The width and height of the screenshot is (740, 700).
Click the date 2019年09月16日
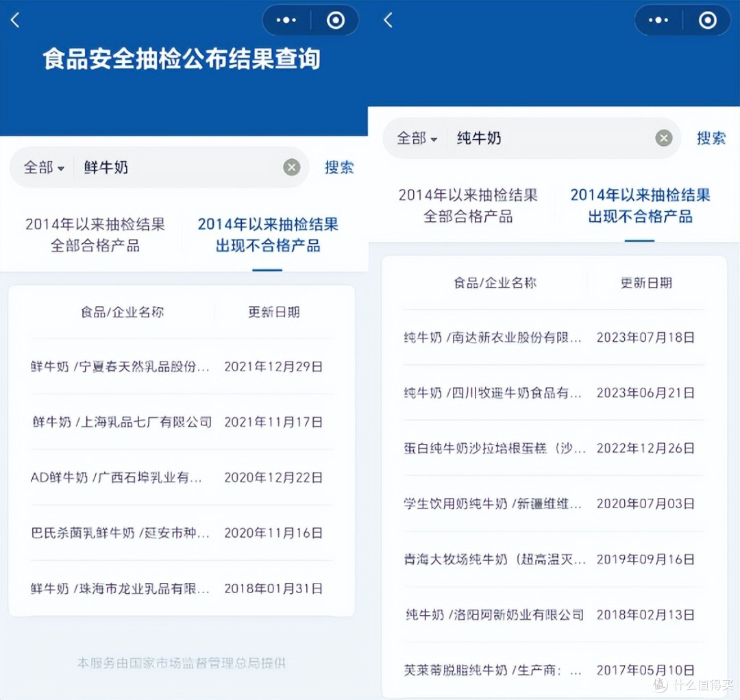pos(645,560)
